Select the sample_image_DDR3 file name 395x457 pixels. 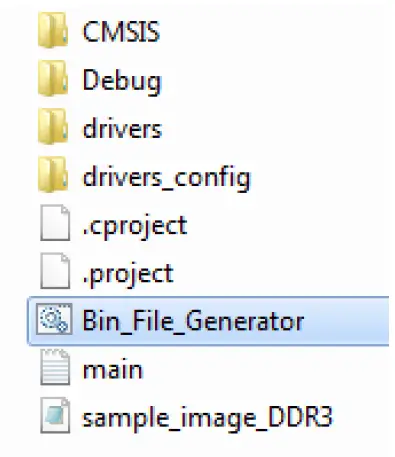click(x=207, y=418)
